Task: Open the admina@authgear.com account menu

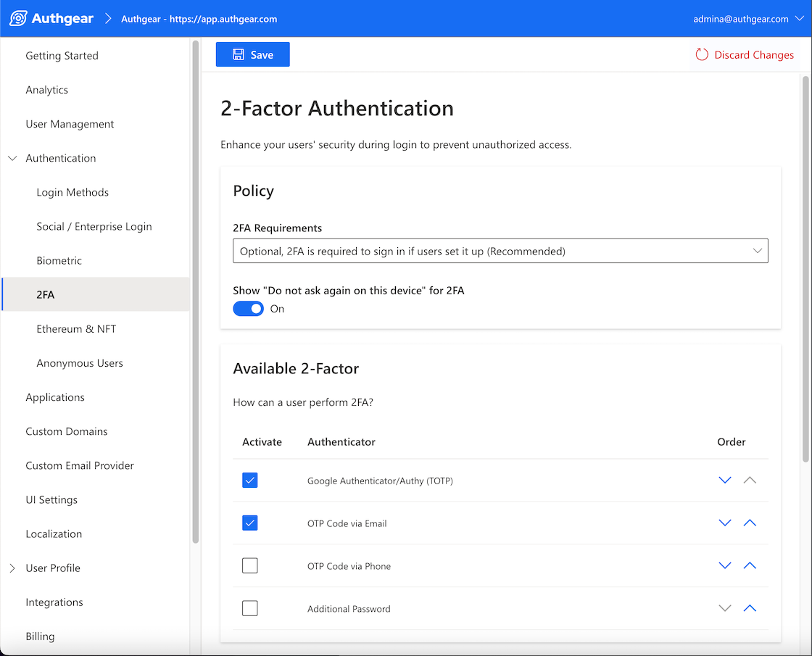Action: click(748, 19)
